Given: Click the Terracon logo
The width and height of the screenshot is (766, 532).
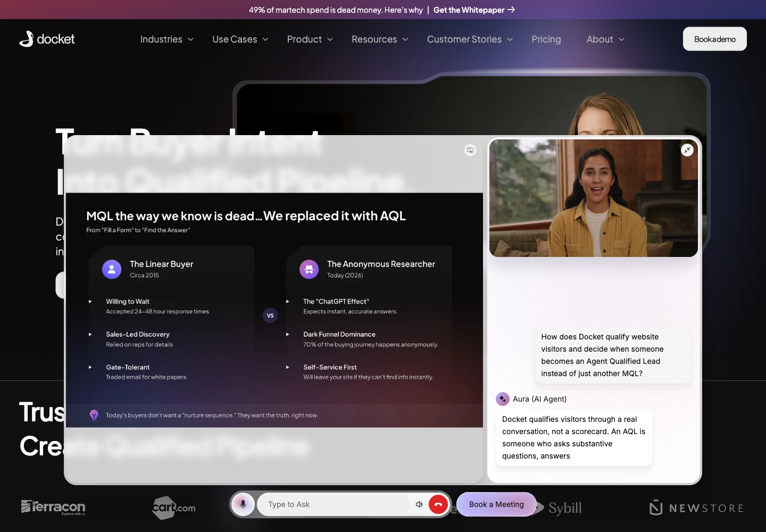Looking at the screenshot, I should point(53,507).
